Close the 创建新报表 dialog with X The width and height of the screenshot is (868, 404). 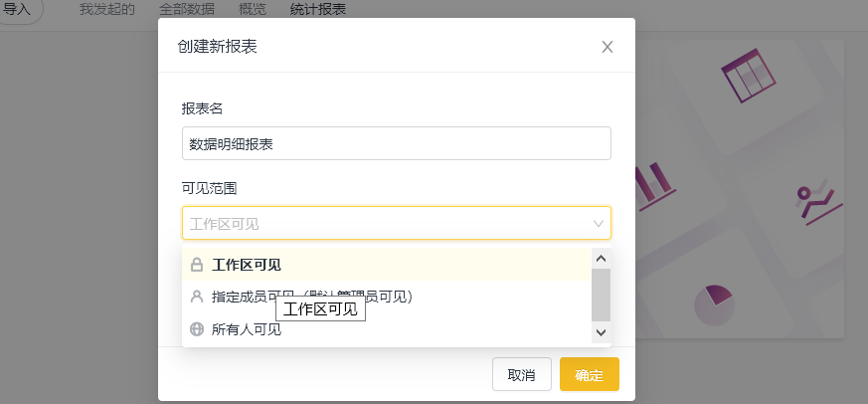[608, 47]
